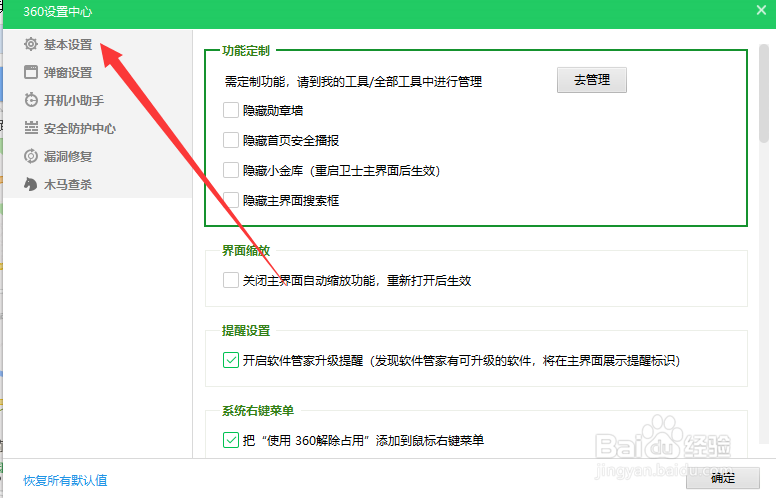This screenshot has width=776, height=498.
Task: Enable the 隐藏小金库 checkbox
Action: [231, 170]
